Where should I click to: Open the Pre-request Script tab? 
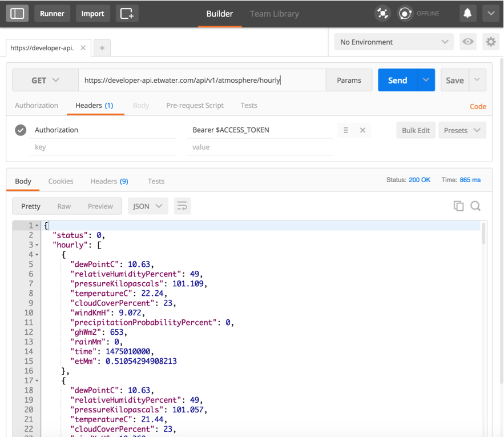[x=195, y=106]
